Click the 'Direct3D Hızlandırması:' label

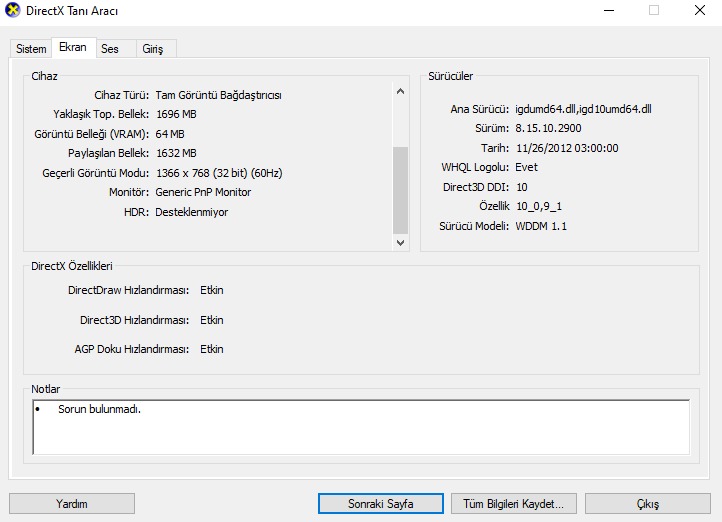pos(134,320)
